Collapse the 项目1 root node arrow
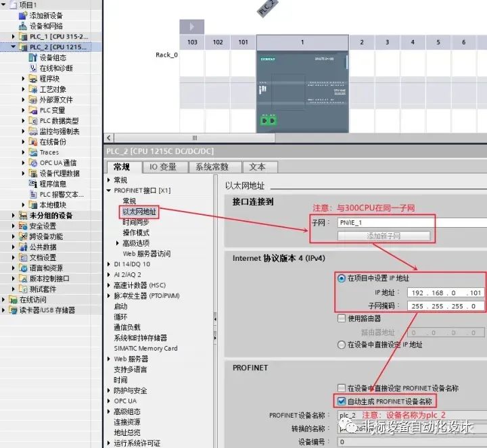The width and height of the screenshot is (487, 448). (3, 5)
